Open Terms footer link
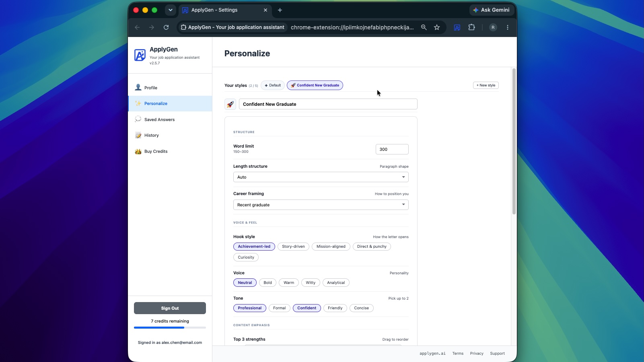Image resolution: width=644 pixels, height=362 pixels. (458, 354)
